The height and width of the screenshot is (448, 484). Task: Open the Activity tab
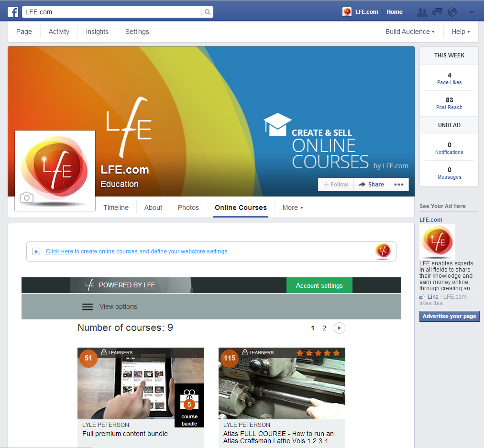click(x=59, y=32)
